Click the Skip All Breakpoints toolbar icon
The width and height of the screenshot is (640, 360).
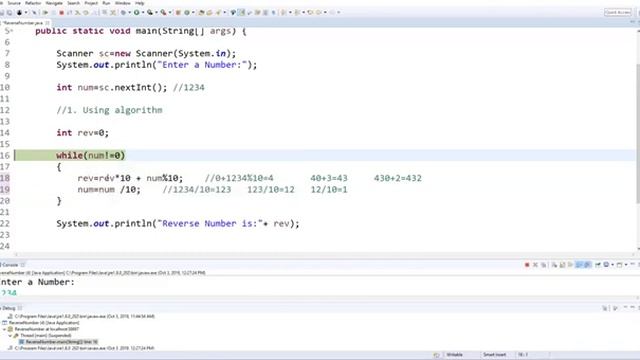pos(34,12)
